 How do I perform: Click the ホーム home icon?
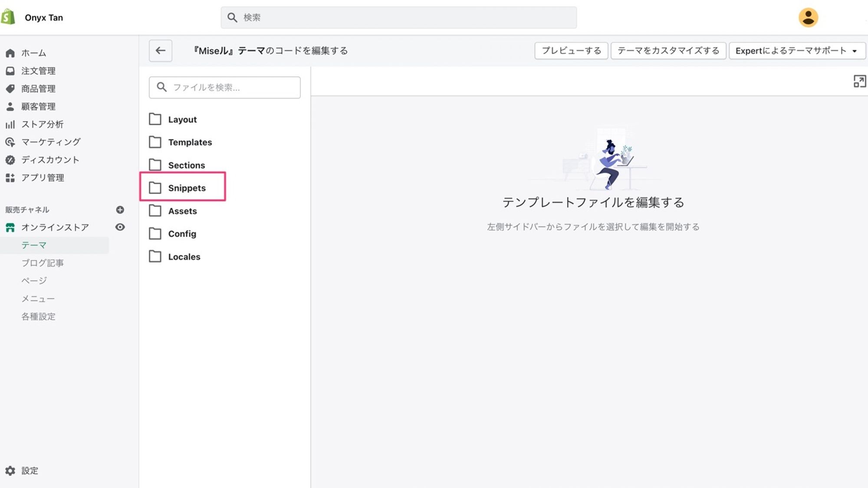coord(10,53)
